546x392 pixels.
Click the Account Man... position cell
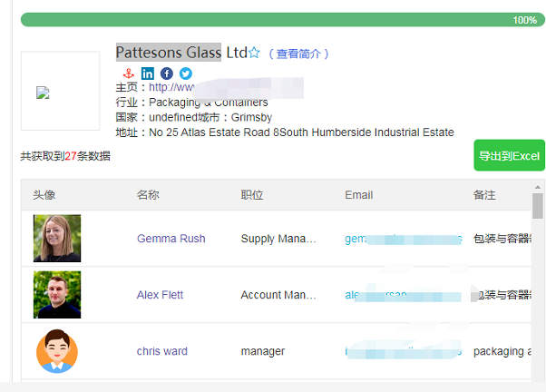[278, 295]
